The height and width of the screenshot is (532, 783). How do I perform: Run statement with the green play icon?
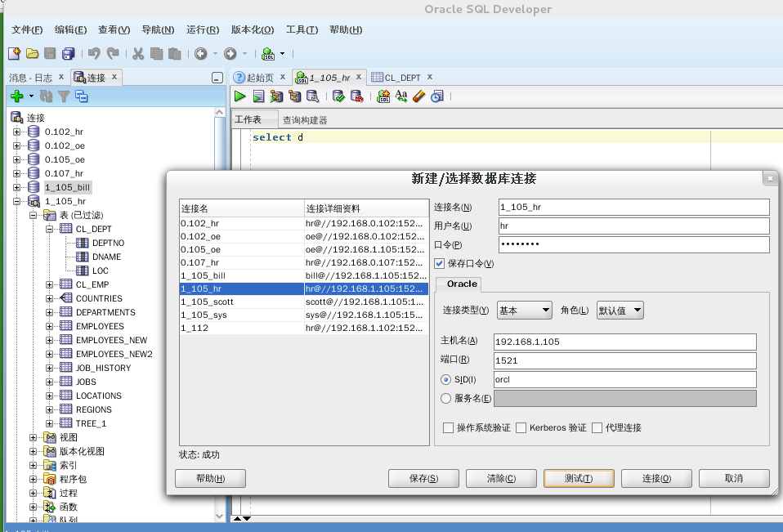pos(239,96)
